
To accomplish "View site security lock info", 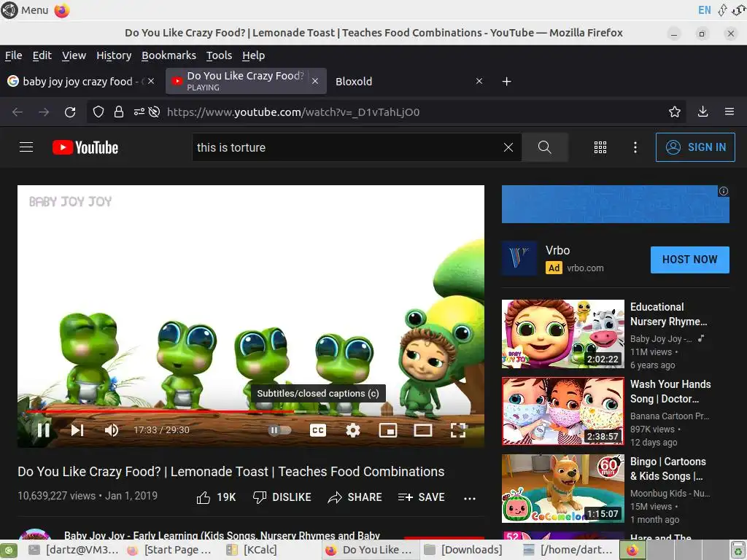I will 119,112.
